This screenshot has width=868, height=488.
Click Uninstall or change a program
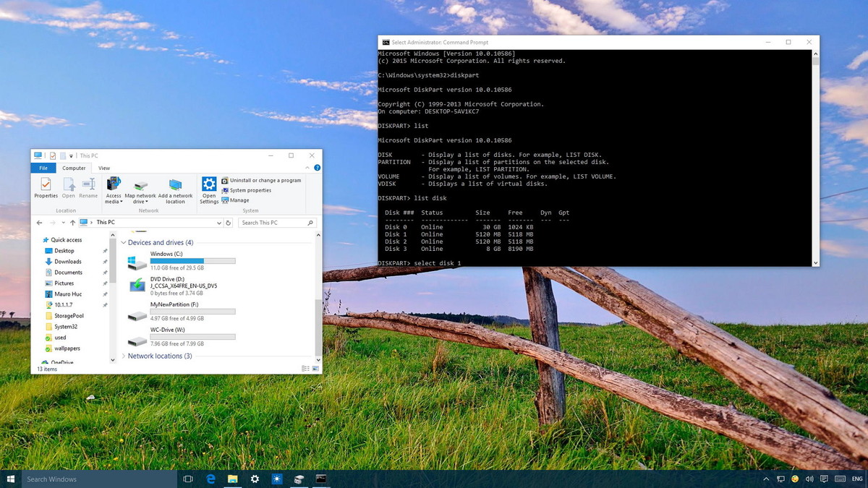click(261, 180)
